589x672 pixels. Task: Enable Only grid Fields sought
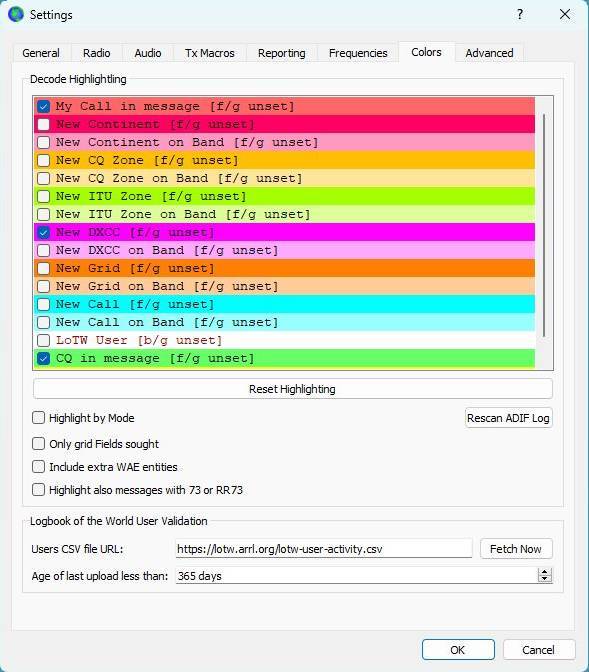pyautogui.click(x=39, y=444)
